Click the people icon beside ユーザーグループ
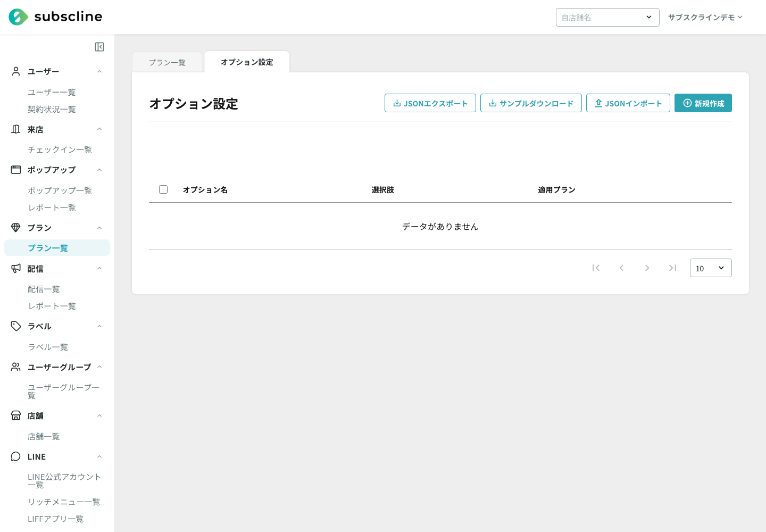Screen dimensions: 766x532 point(16,367)
